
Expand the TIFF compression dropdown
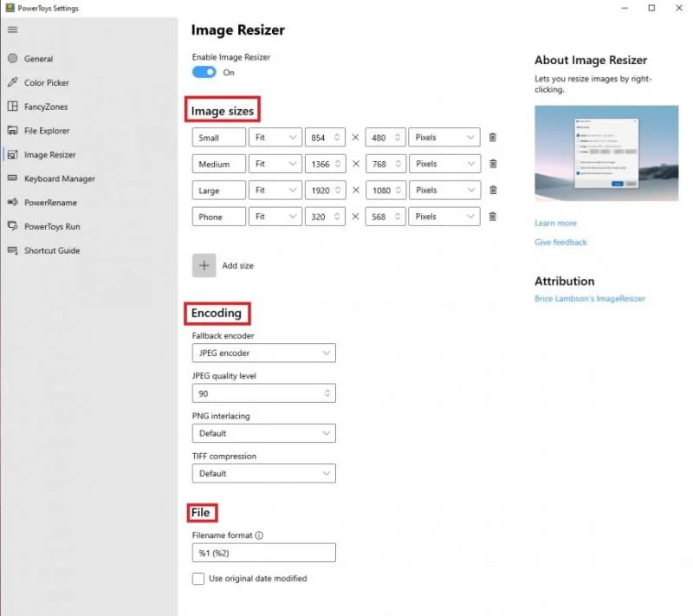point(264,473)
